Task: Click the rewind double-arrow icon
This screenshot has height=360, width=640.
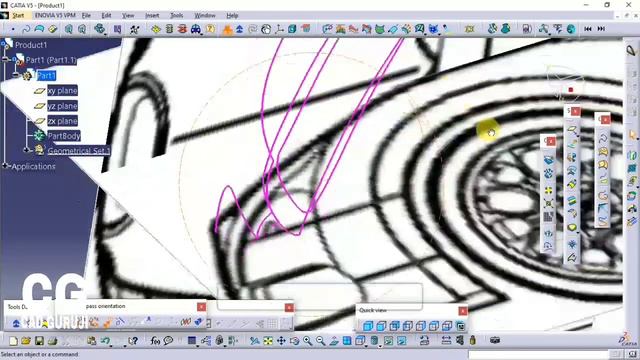Action: click(588, 29)
